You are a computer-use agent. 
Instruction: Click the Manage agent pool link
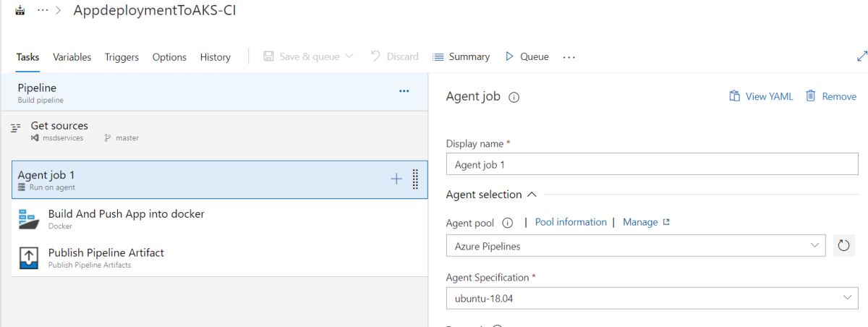click(646, 222)
